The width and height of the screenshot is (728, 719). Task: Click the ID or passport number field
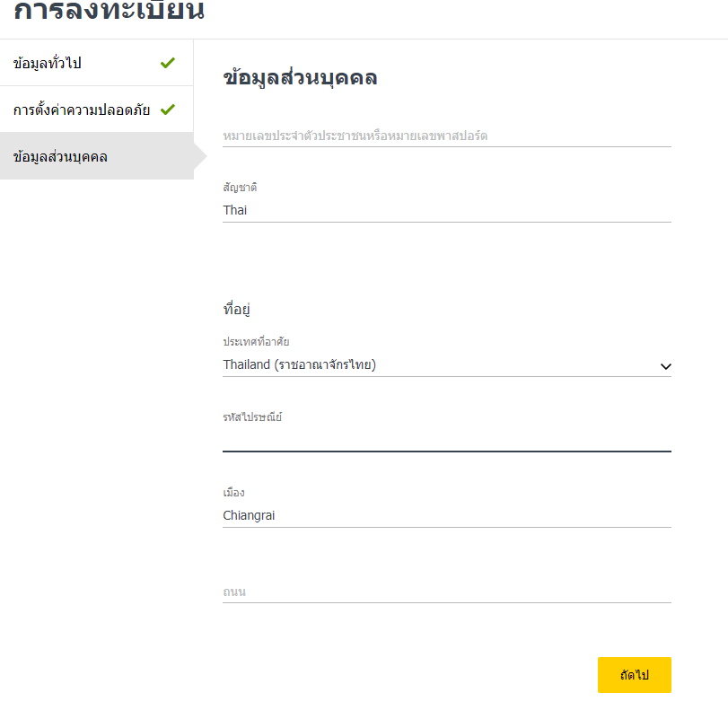[x=447, y=136]
